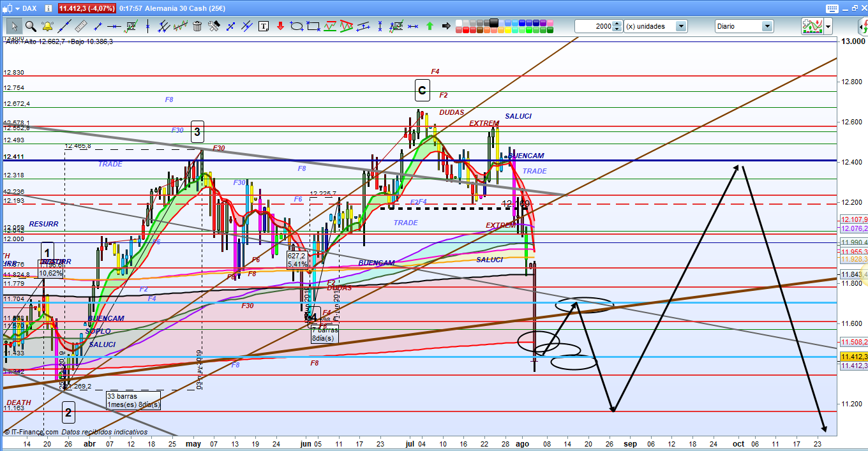Select the rectangle drawing tool
This screenshot has width=868, height=451.
[313, 26]
